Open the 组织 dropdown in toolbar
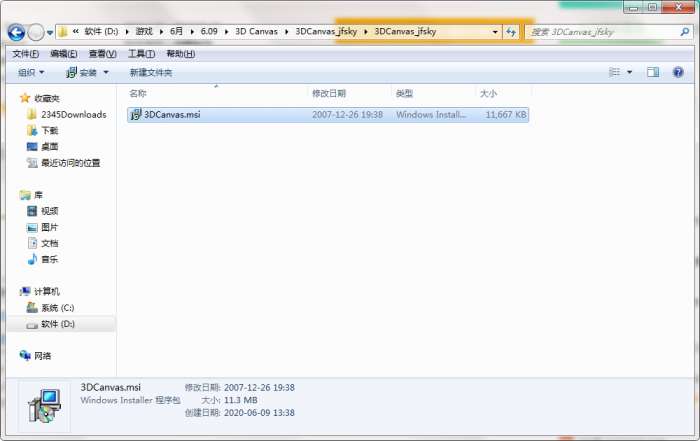 [x=31, y=72]
